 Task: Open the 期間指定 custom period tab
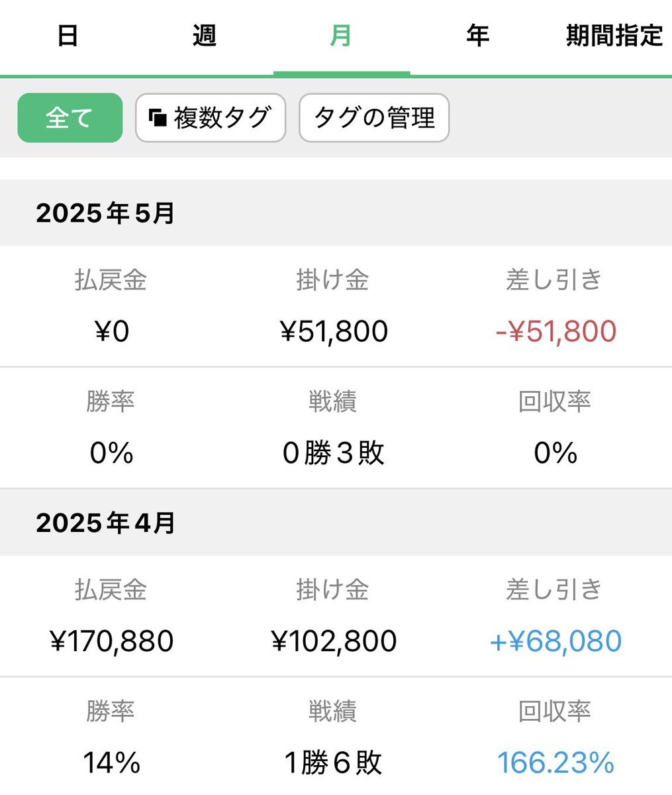pos(614,36)
